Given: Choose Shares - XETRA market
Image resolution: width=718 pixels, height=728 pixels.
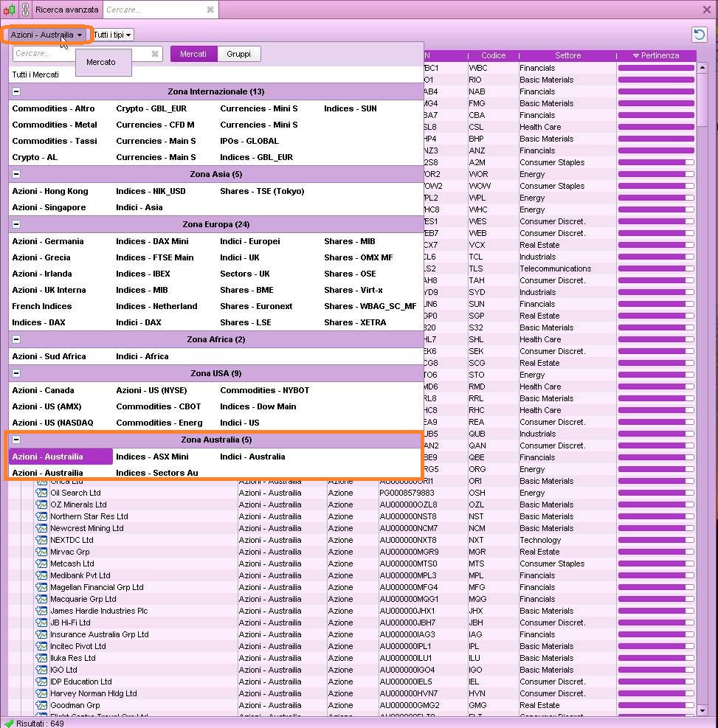Looking at the screenshot, I should (355, 322).
